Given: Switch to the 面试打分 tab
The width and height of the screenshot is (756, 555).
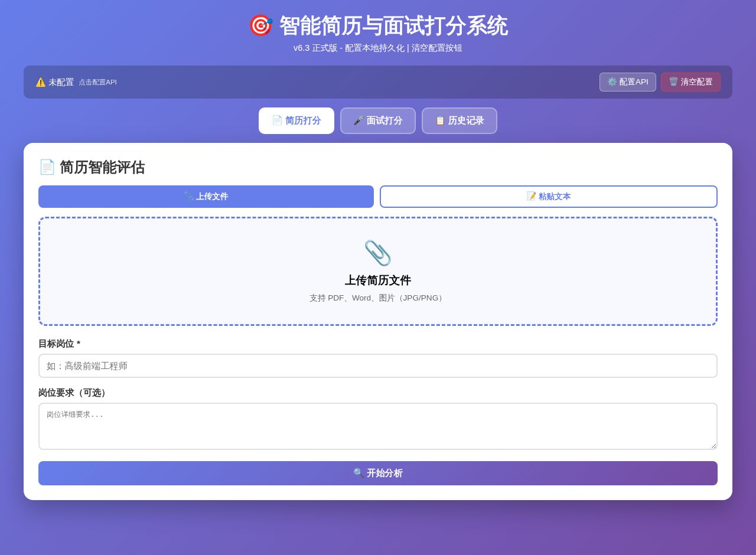Looking at the screenshot, I should pos(378,120).
